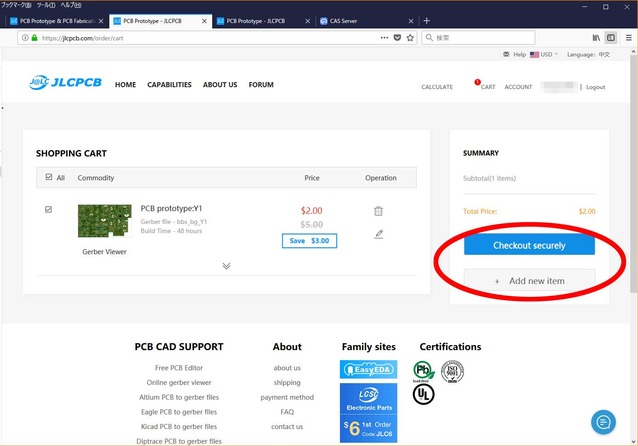Open Kicad PCB to gerber files link
638x446 pixels.
pos(179,426)
